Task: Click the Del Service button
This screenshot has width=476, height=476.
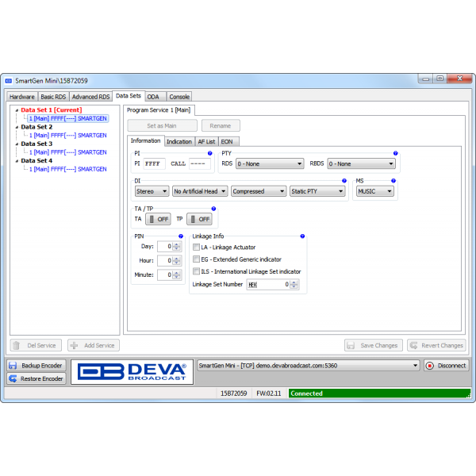Action: click(x=36, y=345)
